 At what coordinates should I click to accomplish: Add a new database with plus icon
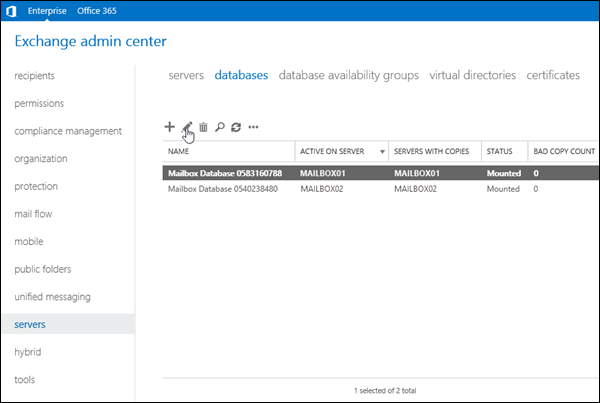[x=170, y=127]
